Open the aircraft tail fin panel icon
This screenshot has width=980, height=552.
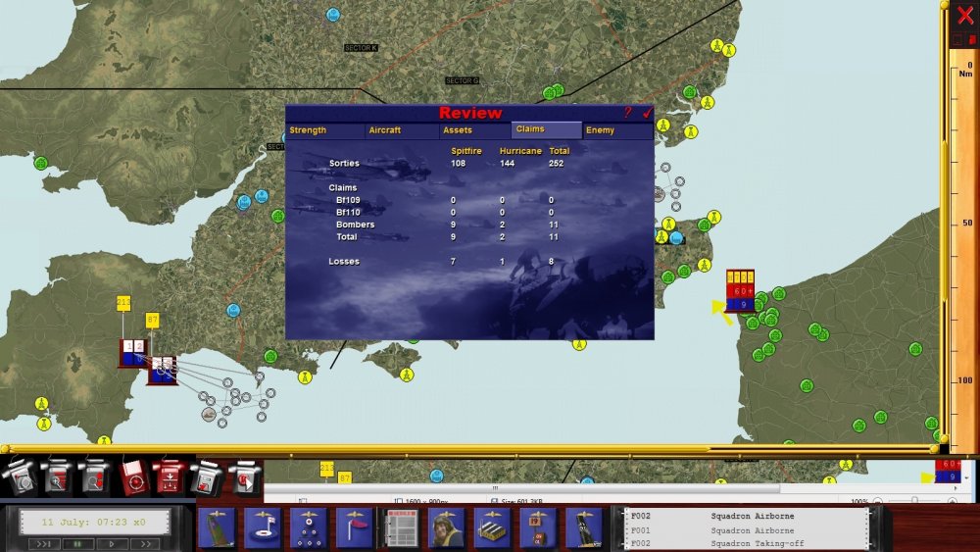click(217, 527)
